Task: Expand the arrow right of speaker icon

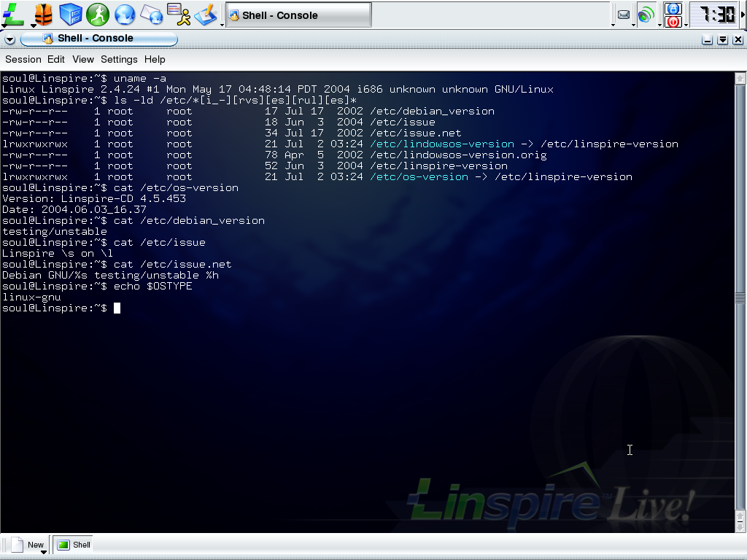Action: pyautogui.click(x=659, y=25)
